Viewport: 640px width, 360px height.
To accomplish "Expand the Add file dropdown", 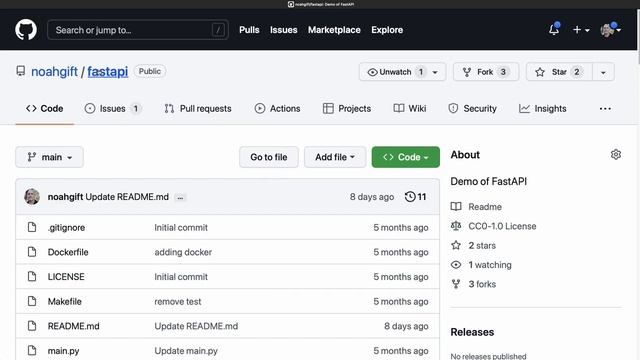I will click(x=335, y=157).
